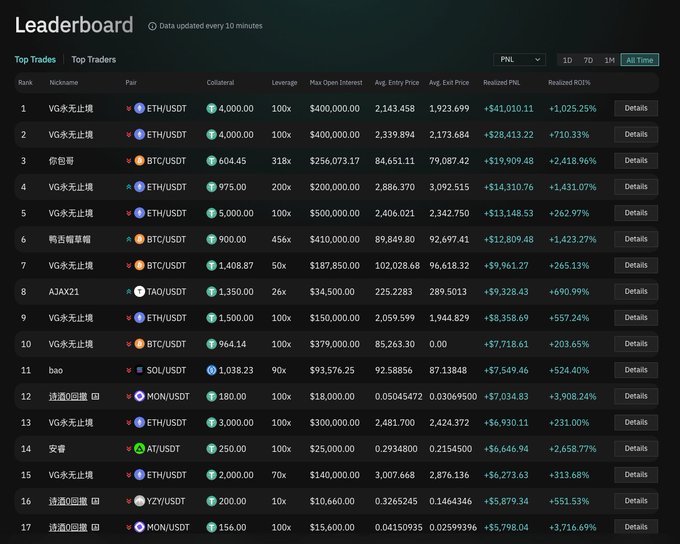680x544 pixels.
Task: Click the short-direction arrow icon in rank 3 row
Action: 129,161
